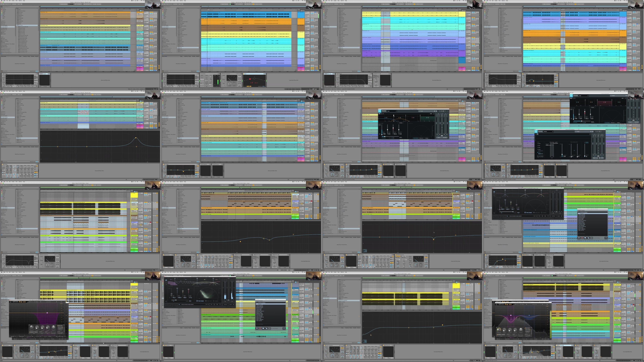
Task: Open history clock icon in Ozone Imager showing 35.4
Action: [x=442, y=111]
